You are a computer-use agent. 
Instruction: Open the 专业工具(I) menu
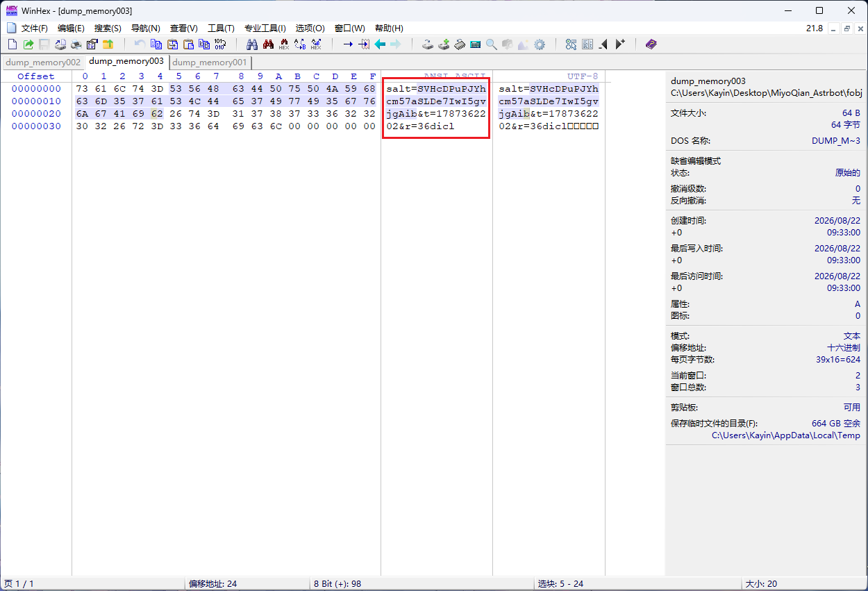265,28
